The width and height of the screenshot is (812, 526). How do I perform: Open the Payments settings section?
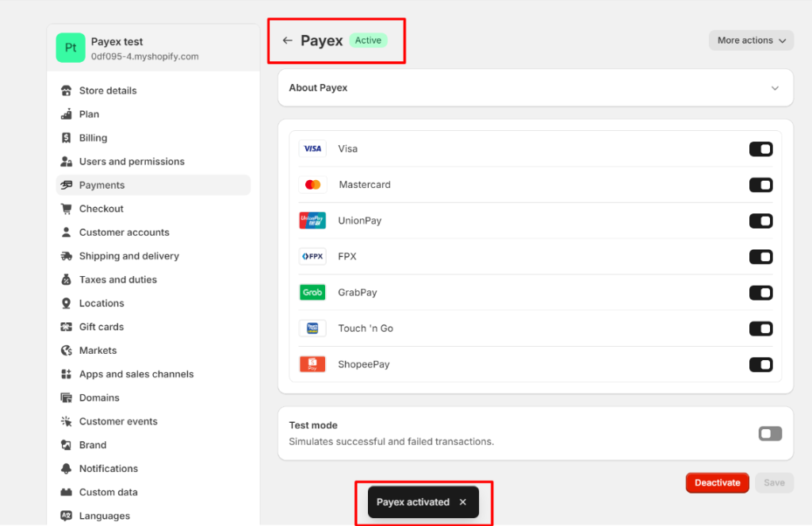pyautogui.click(x=101, y=185)
